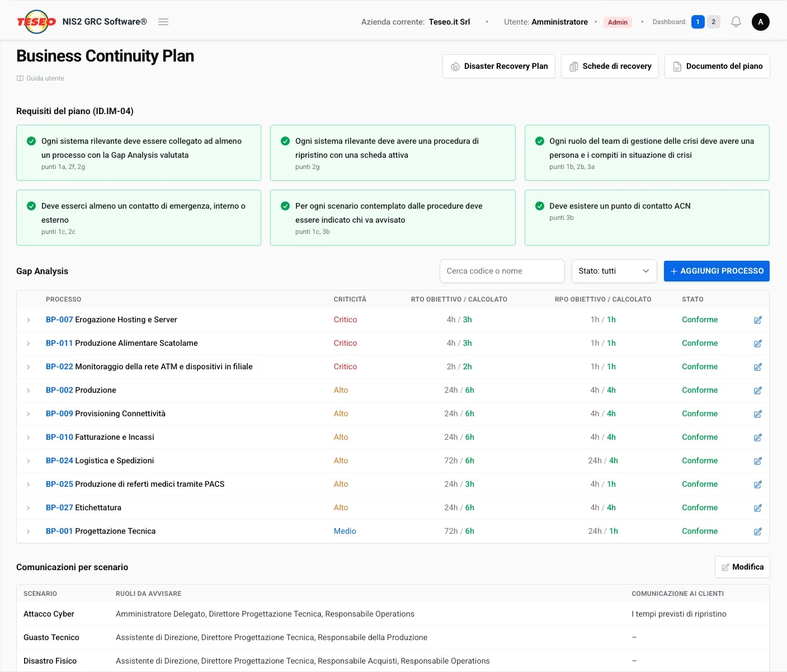Click the Disastro Fisico scenario row

393,661
